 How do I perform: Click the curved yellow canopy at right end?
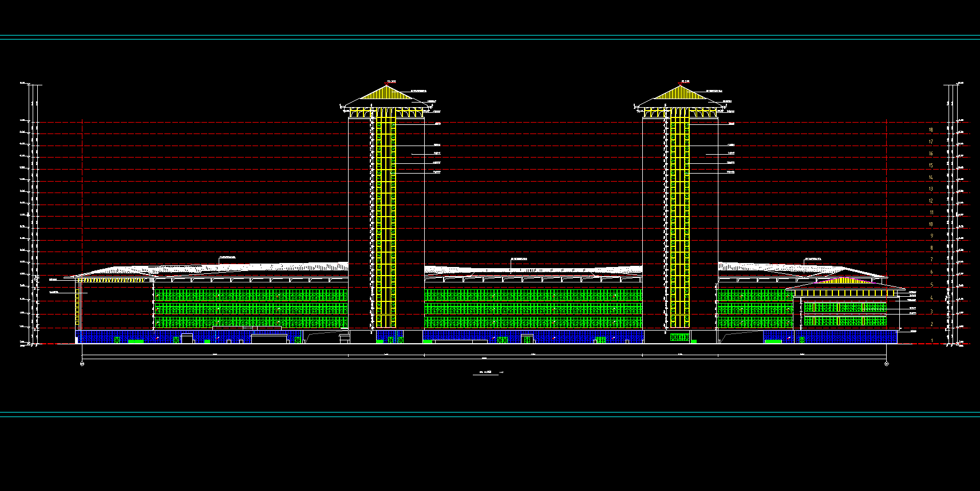841,281
